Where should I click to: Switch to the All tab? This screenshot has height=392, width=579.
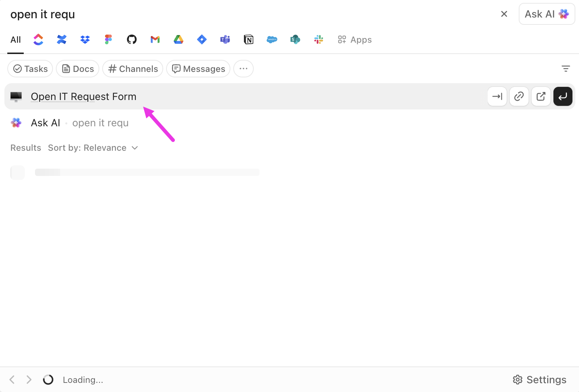click(16, 40)
